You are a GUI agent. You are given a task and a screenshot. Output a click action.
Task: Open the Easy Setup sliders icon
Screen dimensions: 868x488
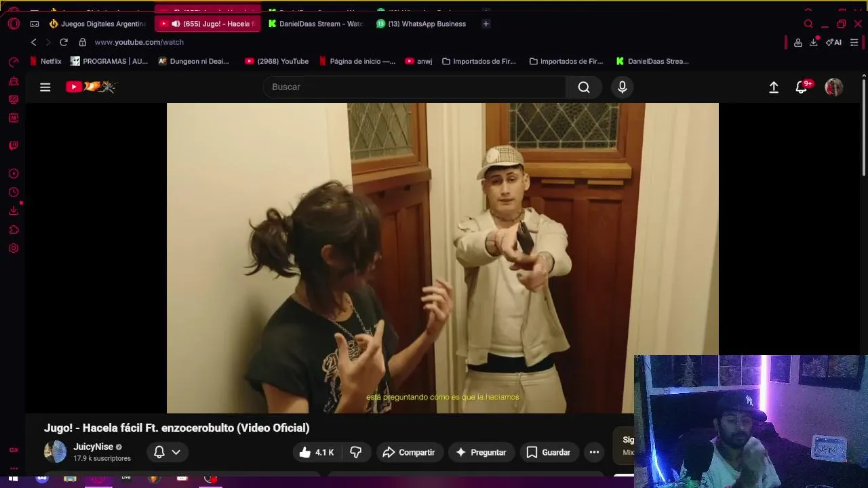pos(854,42)
